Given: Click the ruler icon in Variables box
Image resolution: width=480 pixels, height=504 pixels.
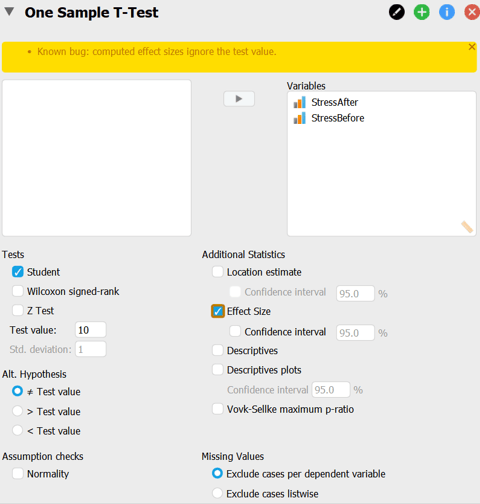Looking at the screenshot, I should point(467,227).
